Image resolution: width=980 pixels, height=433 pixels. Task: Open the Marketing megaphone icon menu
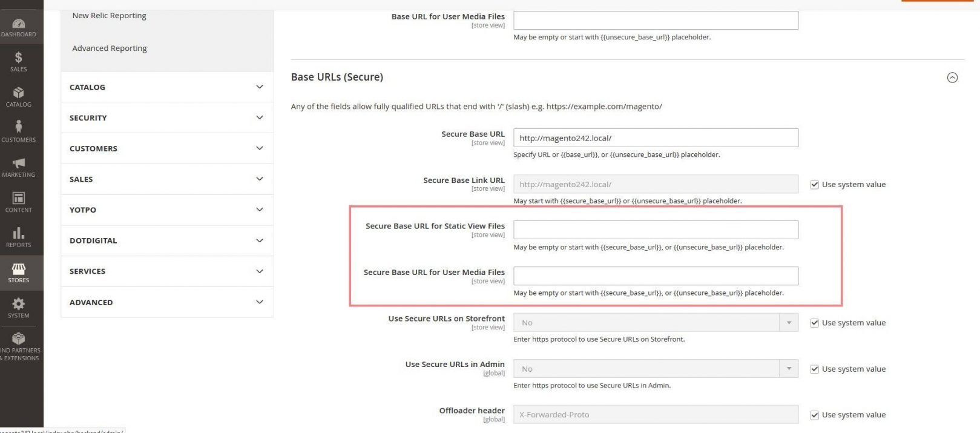(x=18, y=167)
